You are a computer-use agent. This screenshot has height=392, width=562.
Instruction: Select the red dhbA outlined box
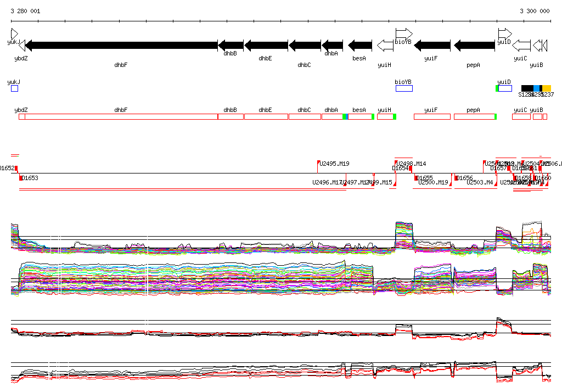click(x=332, y=116)
